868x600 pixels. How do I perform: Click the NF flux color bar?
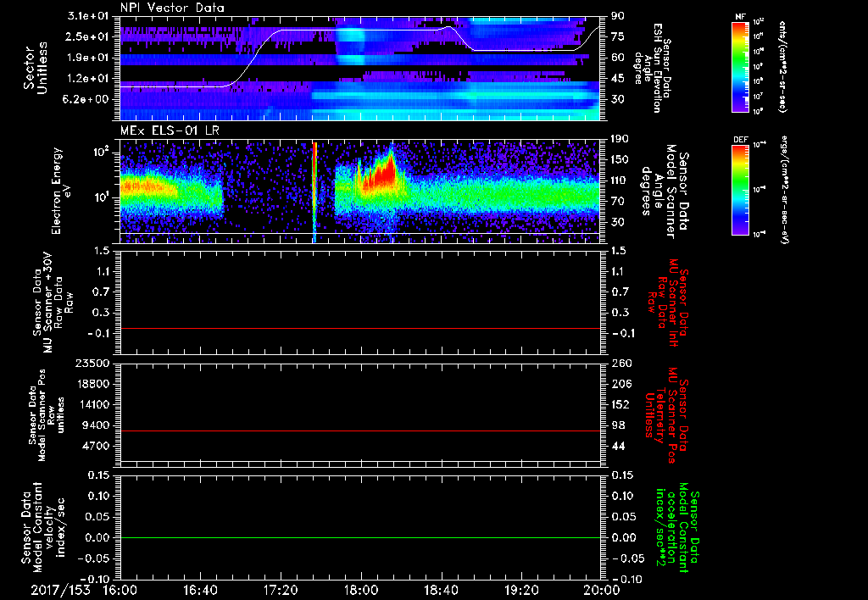740,67
